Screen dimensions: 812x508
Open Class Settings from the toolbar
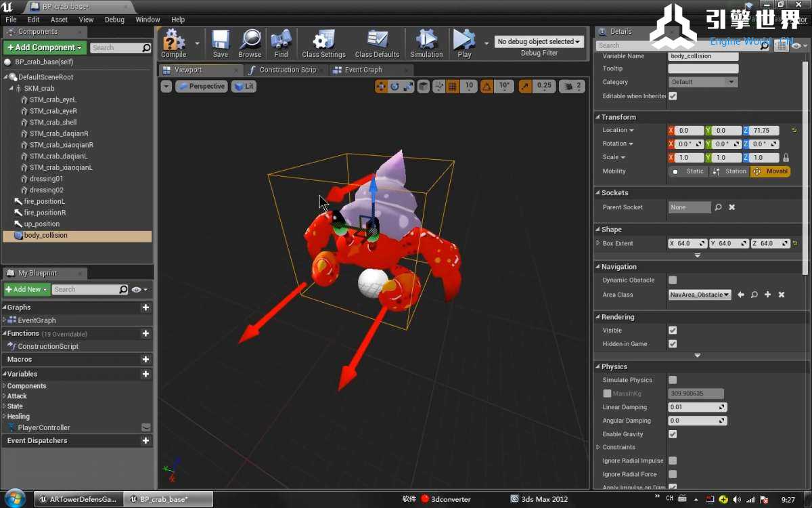(323, 43)
